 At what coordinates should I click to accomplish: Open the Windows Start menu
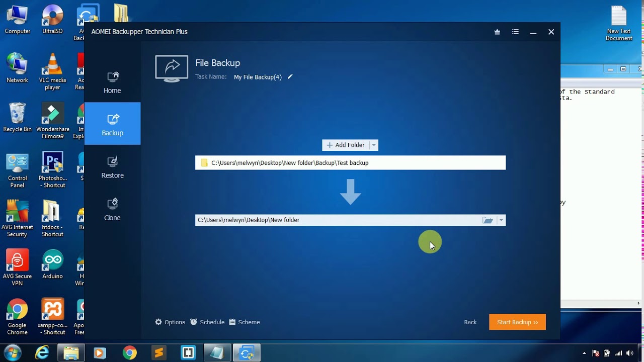13,353
